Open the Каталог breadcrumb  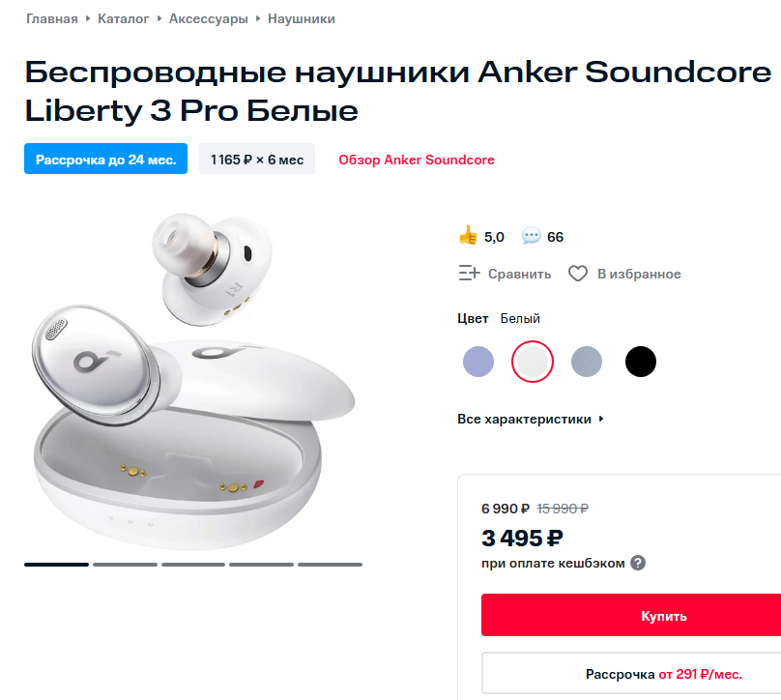[x=123, y=19]
